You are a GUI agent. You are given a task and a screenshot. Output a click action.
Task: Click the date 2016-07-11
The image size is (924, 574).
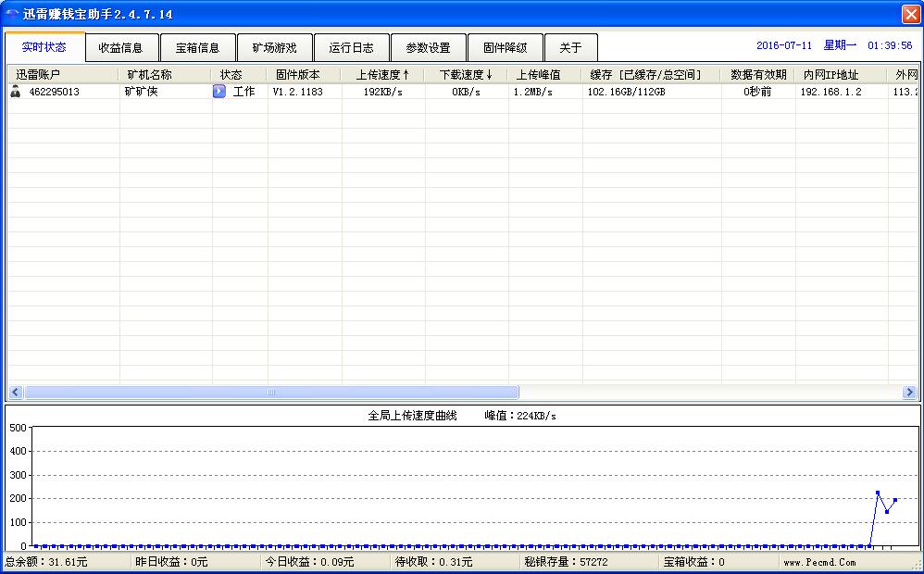point(784,45)
